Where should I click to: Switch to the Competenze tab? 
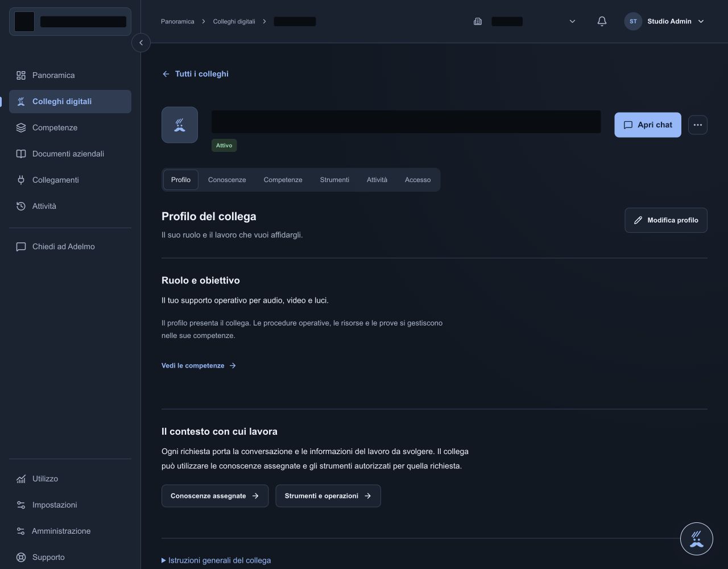[283, 180]
